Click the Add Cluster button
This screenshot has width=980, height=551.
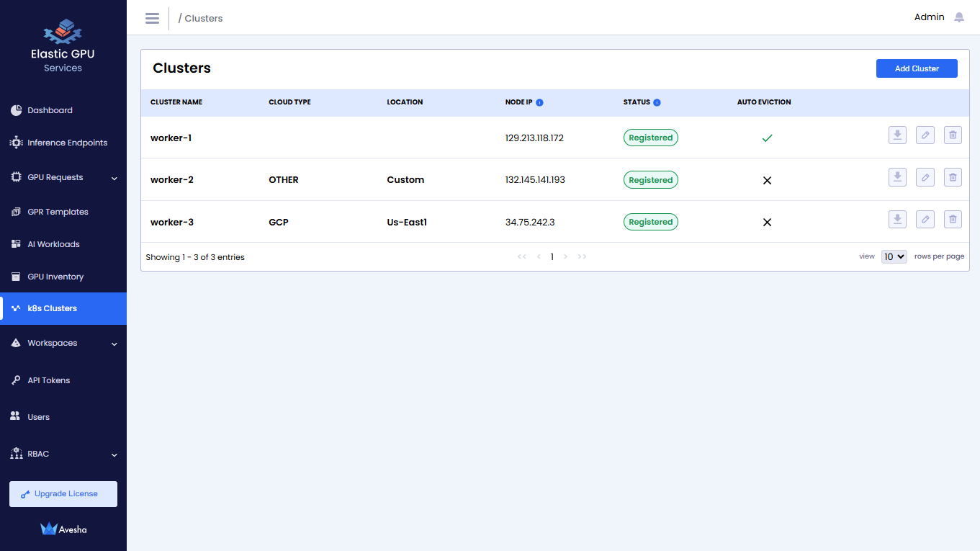(917, 68)
